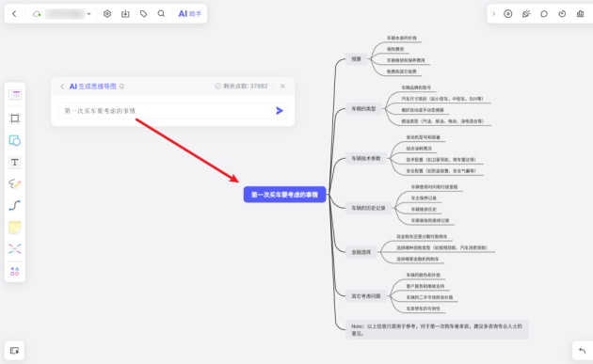Screen dimensions: 593x364
Task: Send the AI mind map prompt
Action: pyautogui.click(x=280, y=111)
